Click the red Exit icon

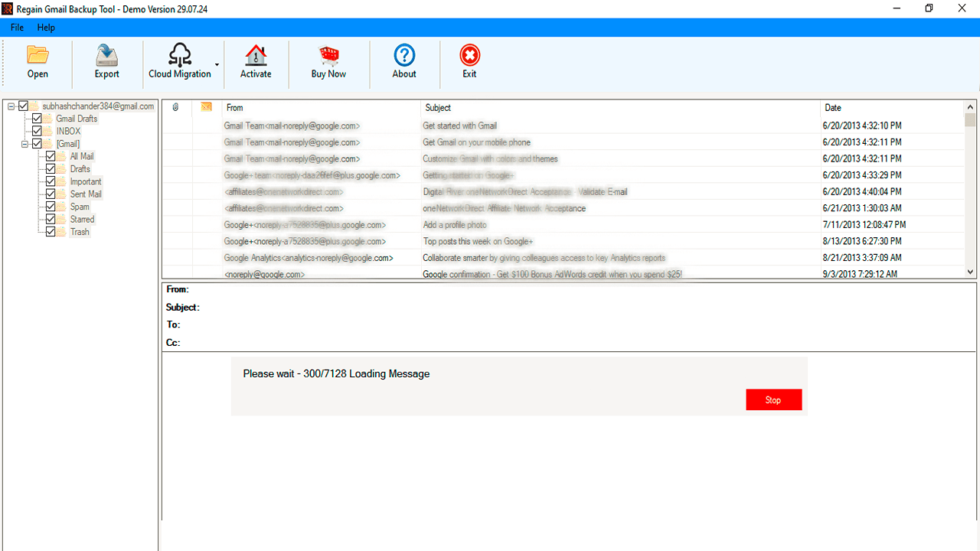469,55
